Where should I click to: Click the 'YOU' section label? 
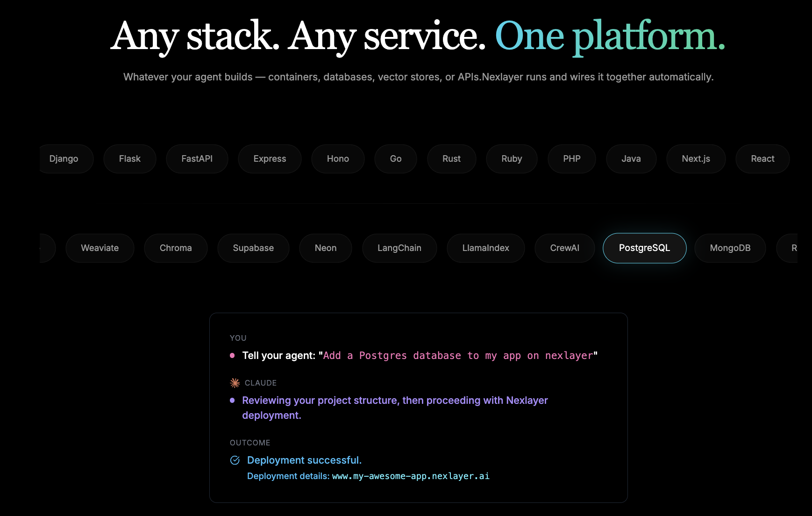(238, 338)
